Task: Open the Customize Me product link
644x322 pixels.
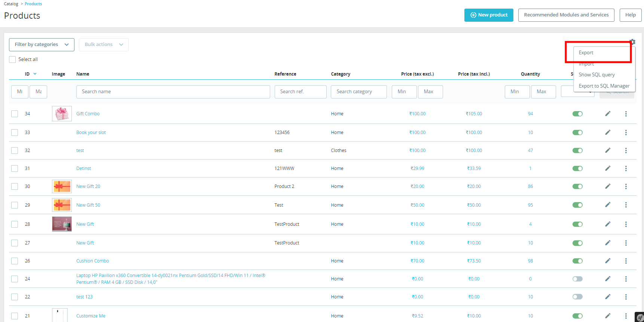Action: coord(91,316)
